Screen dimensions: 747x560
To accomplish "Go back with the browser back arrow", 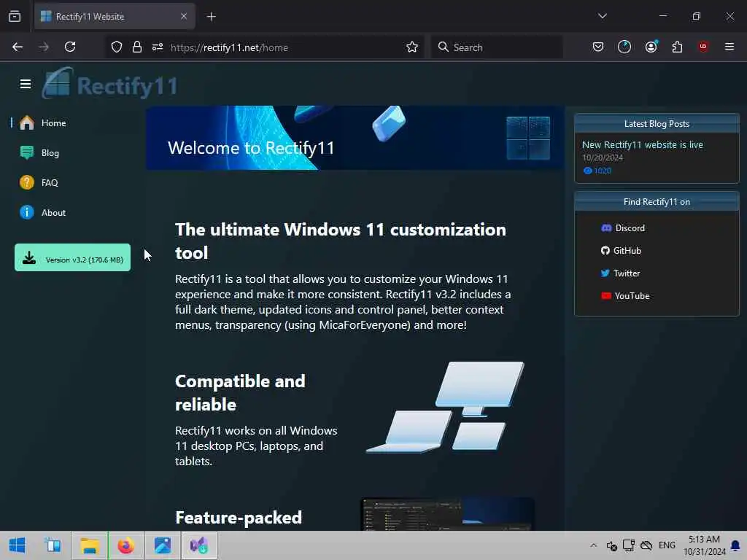I will (18, 47).
